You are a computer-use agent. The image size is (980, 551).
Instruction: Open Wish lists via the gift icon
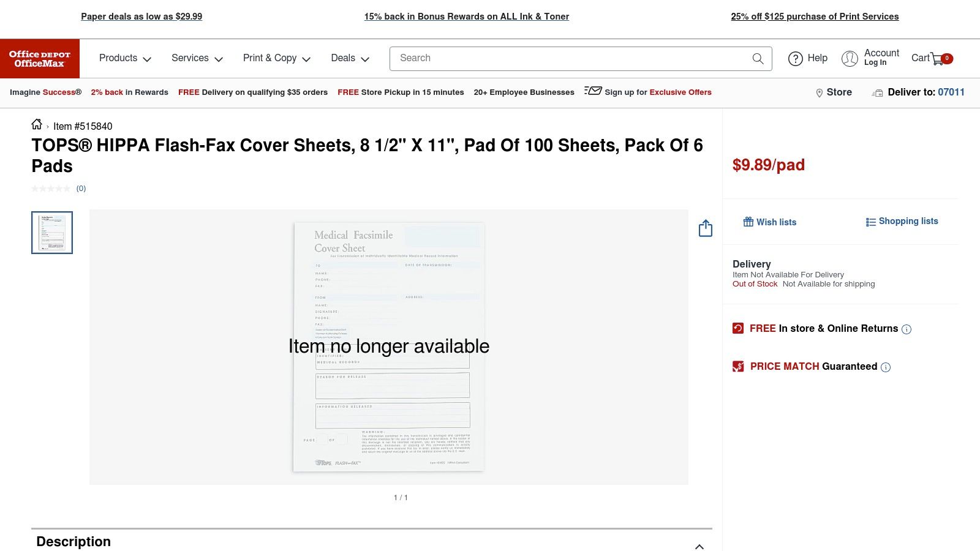748,222
